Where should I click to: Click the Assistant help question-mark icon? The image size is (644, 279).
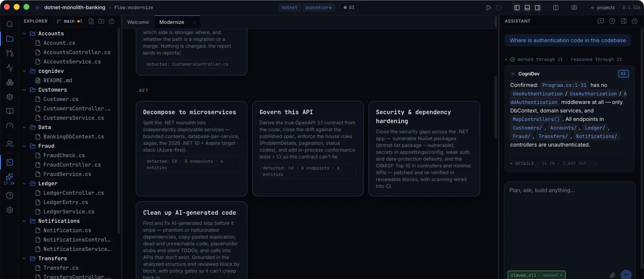pos(635,21)
